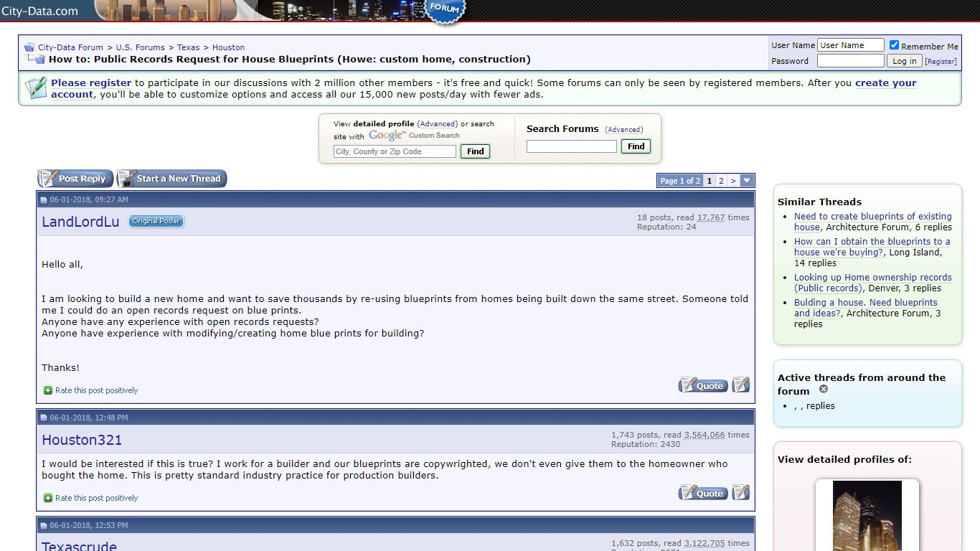Image resolution: width=980 pixels, height=551 pixels.
Task: Go to page 2 of the thread
Action: [x=721, y=181]
